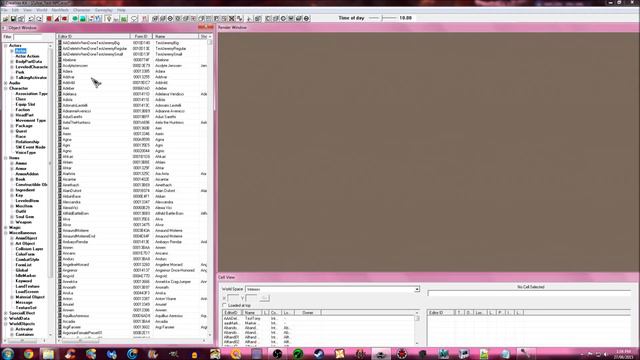Collapse the Miscellaneous tree category
Screen dimensions: 640x360
[6, 233]
